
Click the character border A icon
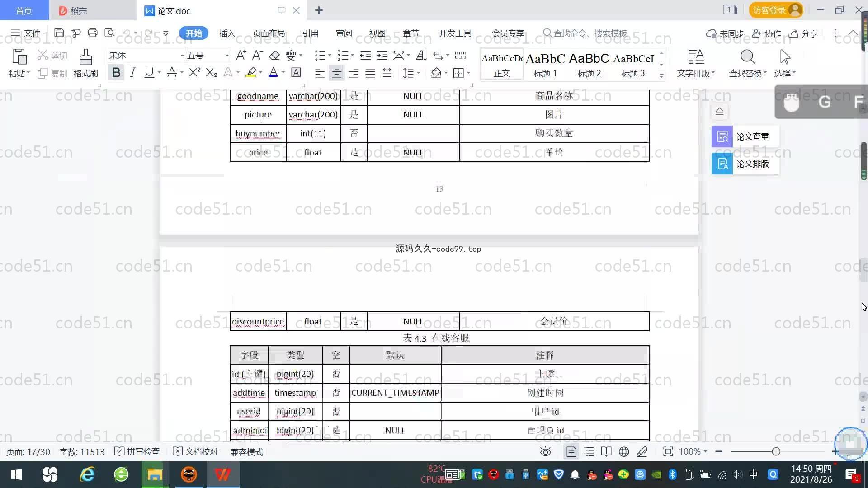click(x=296, y=73)
